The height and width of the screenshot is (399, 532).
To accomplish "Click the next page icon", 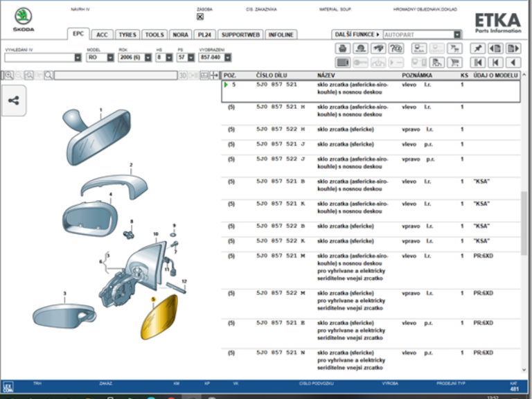I will tap(513, 48).
